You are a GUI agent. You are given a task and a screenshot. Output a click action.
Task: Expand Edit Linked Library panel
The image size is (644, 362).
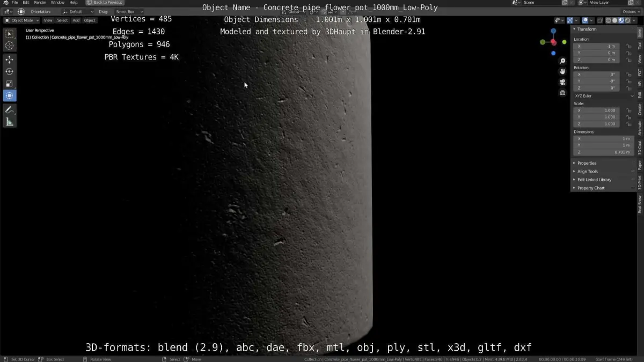594,180
